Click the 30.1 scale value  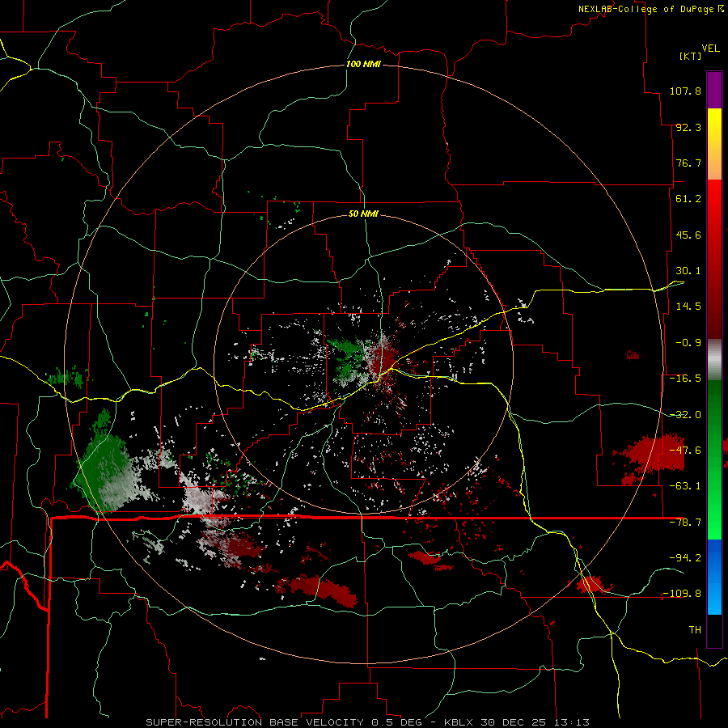coord(688,271)
